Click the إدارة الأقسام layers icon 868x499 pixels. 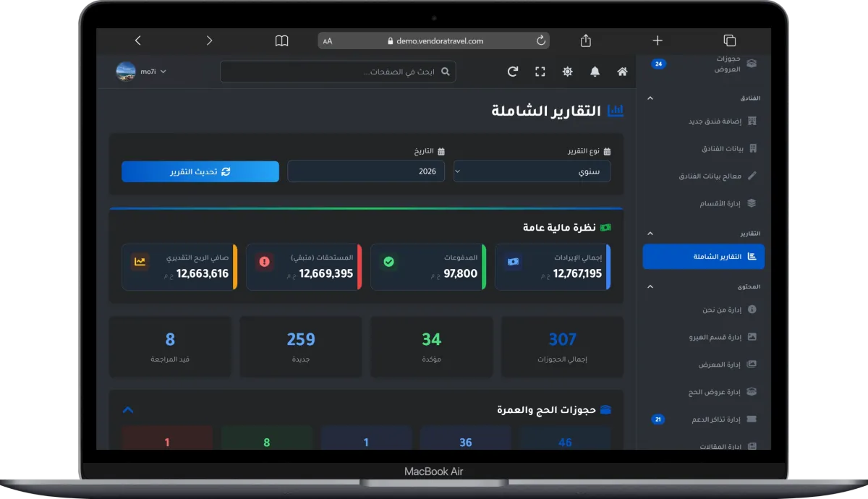pos(752,203)
